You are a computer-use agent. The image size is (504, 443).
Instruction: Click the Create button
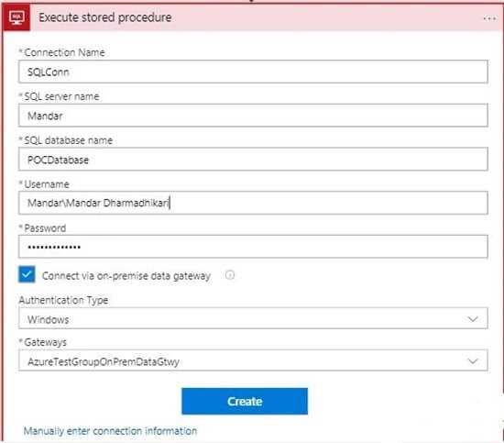245,402
